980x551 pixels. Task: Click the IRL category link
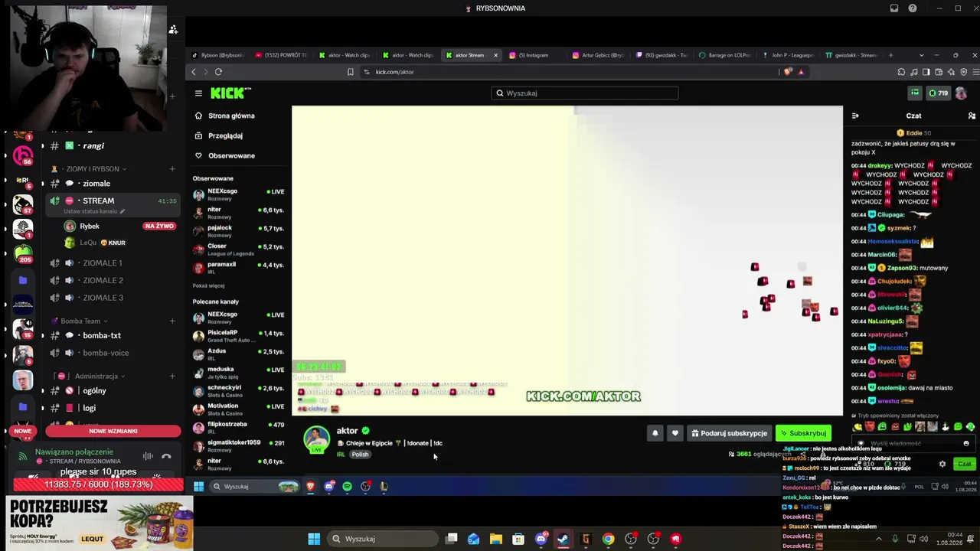click(x=341, y=455)
